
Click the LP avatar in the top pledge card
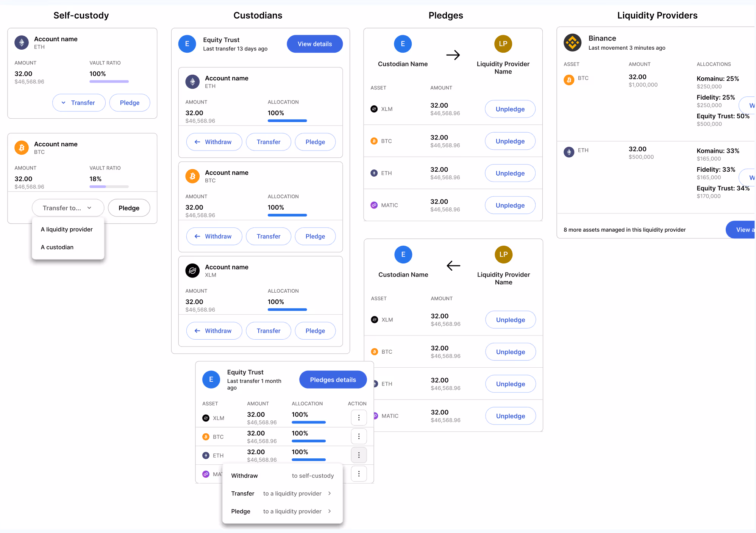point(503,44)
